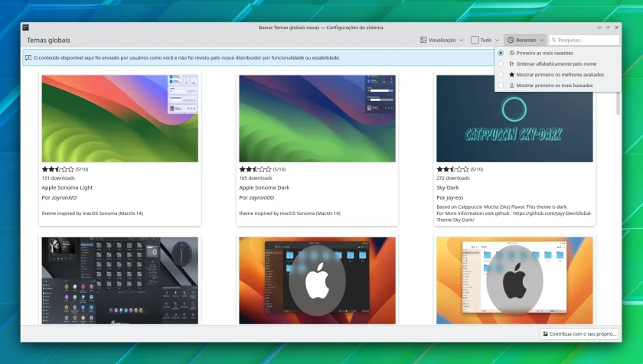
Task: Open the dark Apple logo theme thumbnail
Action: 318,281
